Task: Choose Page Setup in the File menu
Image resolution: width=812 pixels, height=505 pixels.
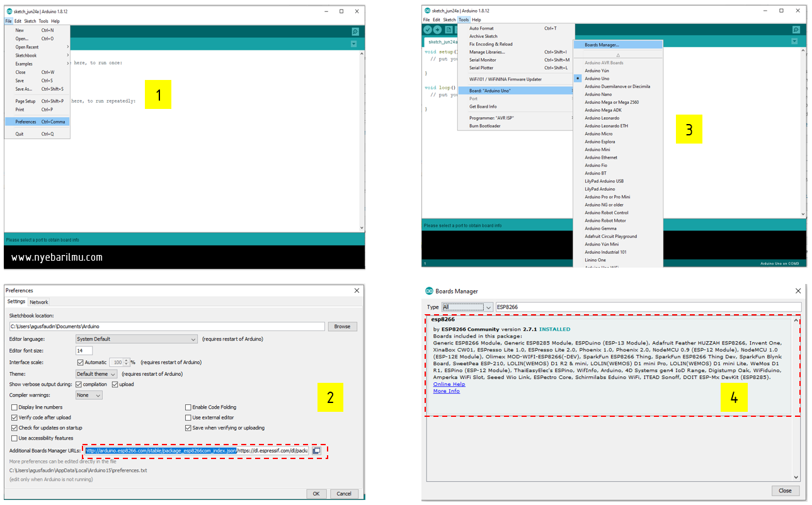Action: click(x=36, y=101)
